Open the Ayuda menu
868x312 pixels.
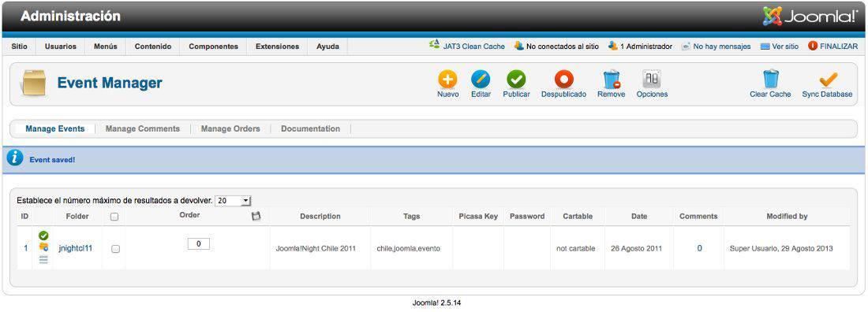(x=327, y=46)
